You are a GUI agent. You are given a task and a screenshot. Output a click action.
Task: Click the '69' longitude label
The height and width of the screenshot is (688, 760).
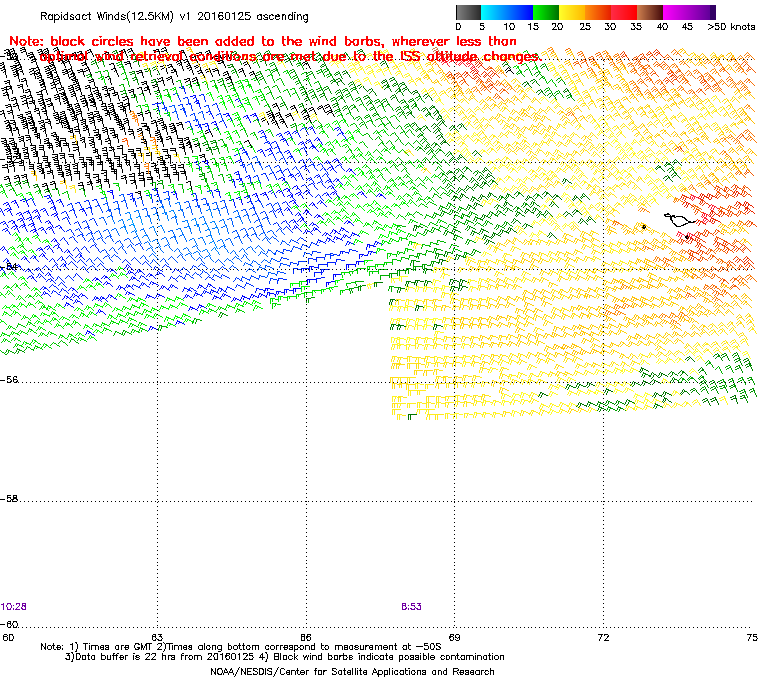tap(455, 637)
